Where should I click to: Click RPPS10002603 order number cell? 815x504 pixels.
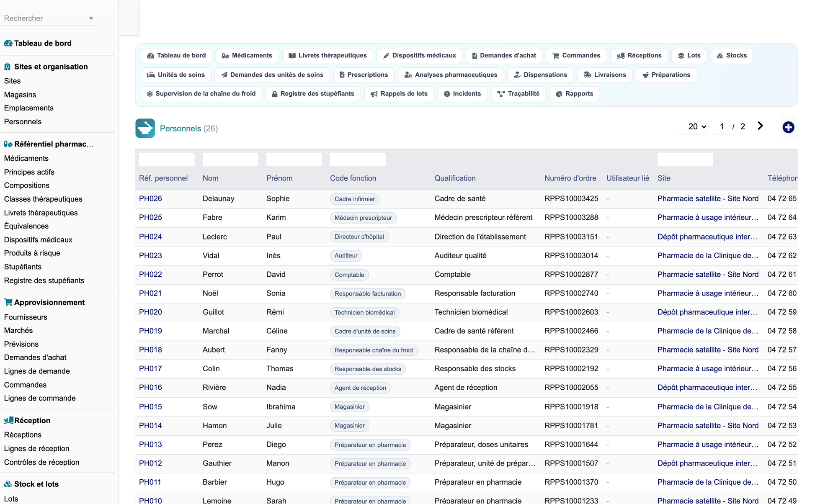(x=571, y=312)
